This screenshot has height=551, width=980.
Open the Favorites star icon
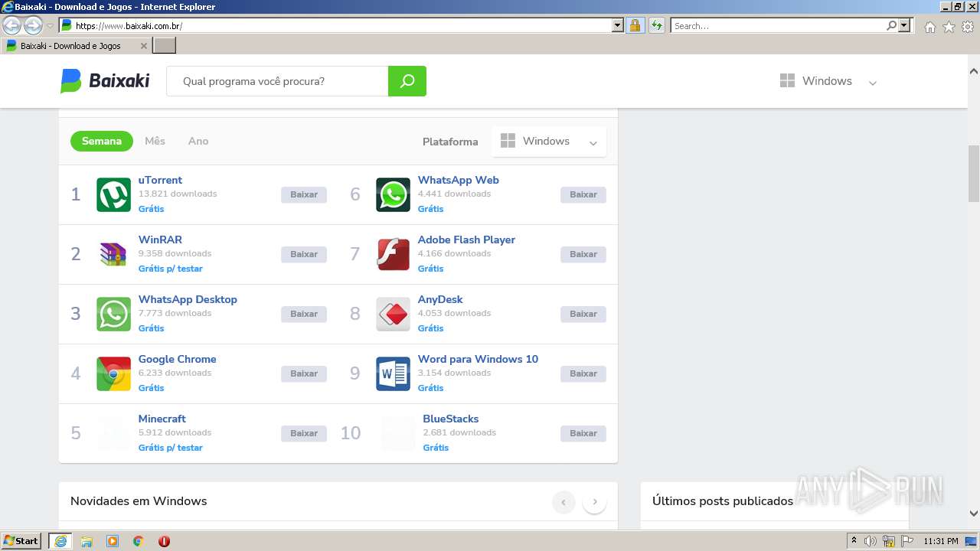pyautogui.click(x=949, y=27)
